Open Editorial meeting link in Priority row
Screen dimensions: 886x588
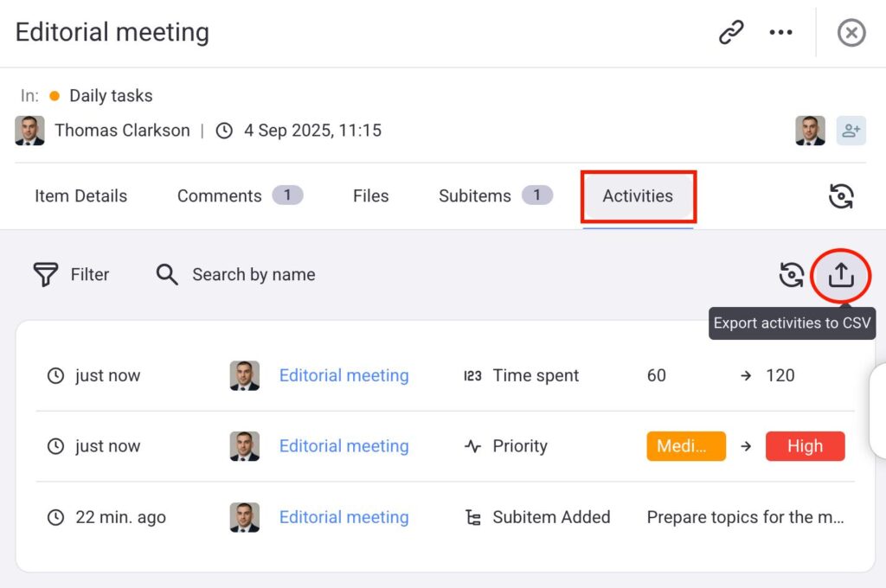[343, 447]
